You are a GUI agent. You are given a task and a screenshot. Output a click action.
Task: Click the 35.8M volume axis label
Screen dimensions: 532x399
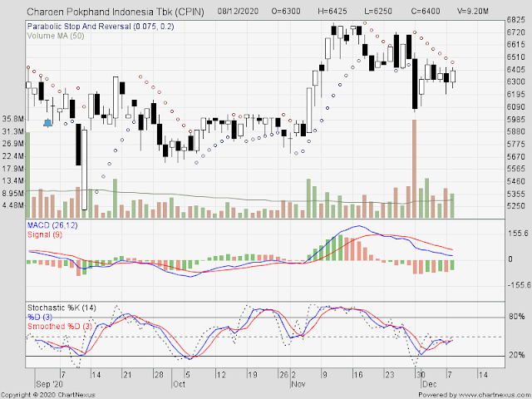(x=13, y=119)
